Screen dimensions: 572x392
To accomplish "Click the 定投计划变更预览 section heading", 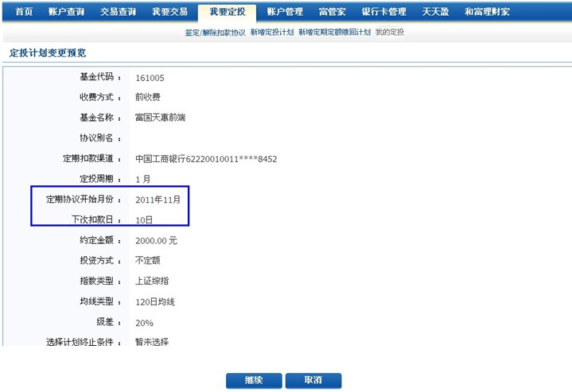I will click(x=47, y=52).
